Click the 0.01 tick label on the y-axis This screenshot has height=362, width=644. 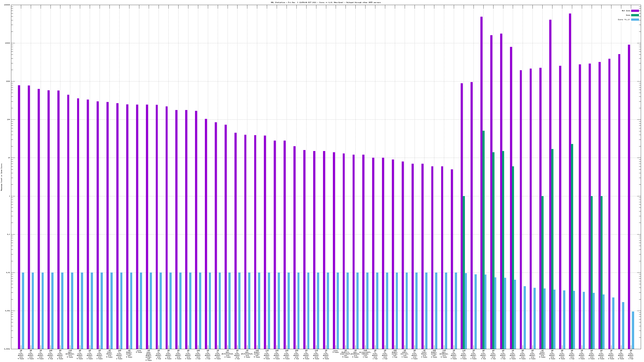coord(8,273)
